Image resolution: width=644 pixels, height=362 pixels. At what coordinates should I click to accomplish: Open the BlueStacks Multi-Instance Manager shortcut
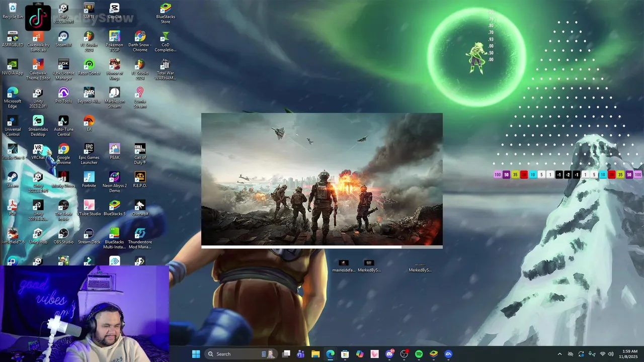point(115,239)
